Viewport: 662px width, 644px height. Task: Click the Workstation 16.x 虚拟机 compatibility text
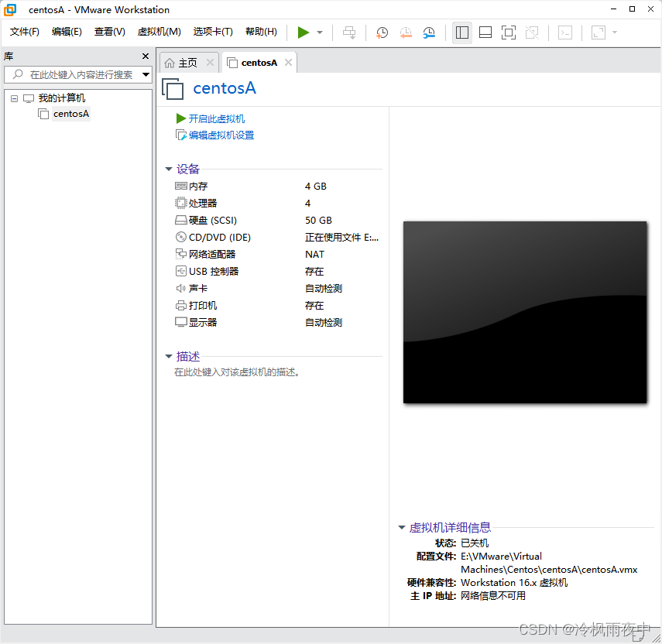click(x=514, y=583)
